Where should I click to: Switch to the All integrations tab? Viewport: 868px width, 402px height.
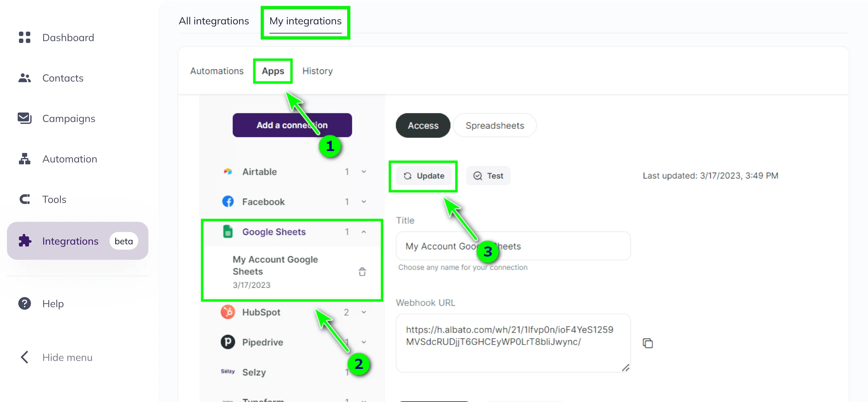pyautogui.click(x=214, y=21)
